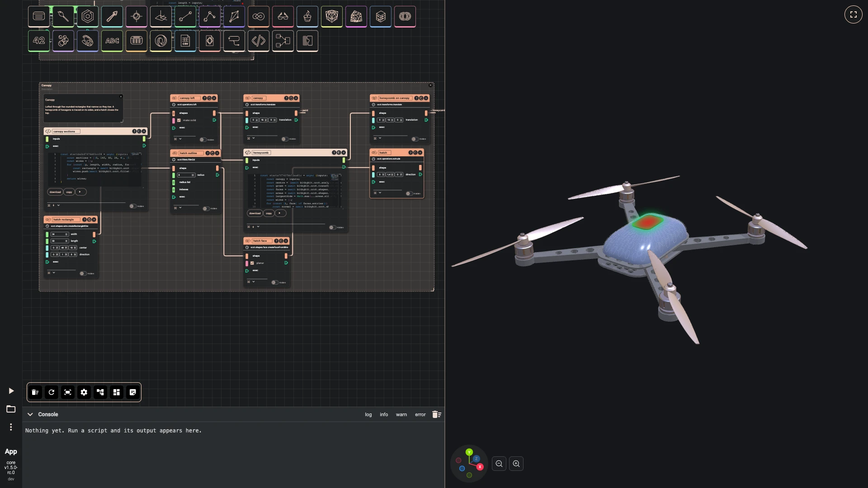Viewport: 868px width, 488px height.
Task: Click the radius input in hatch outline
Action: 186,175
